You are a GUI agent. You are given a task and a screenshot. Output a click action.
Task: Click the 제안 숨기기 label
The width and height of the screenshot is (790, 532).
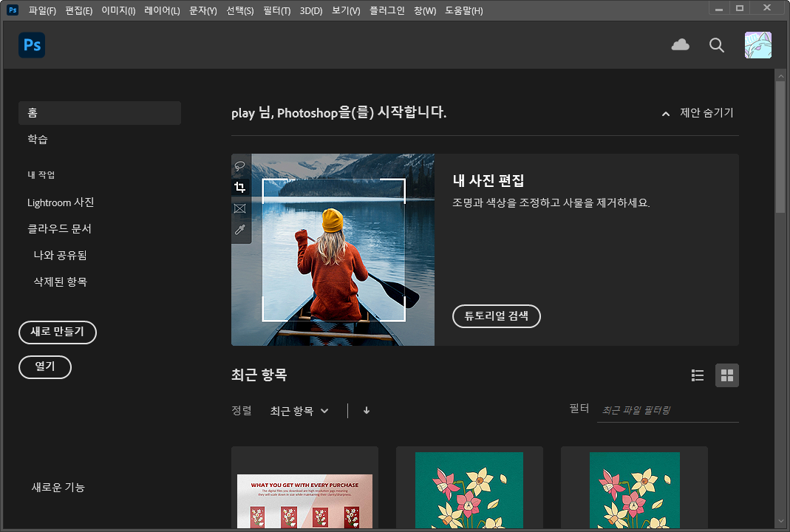tap(706, 113)
